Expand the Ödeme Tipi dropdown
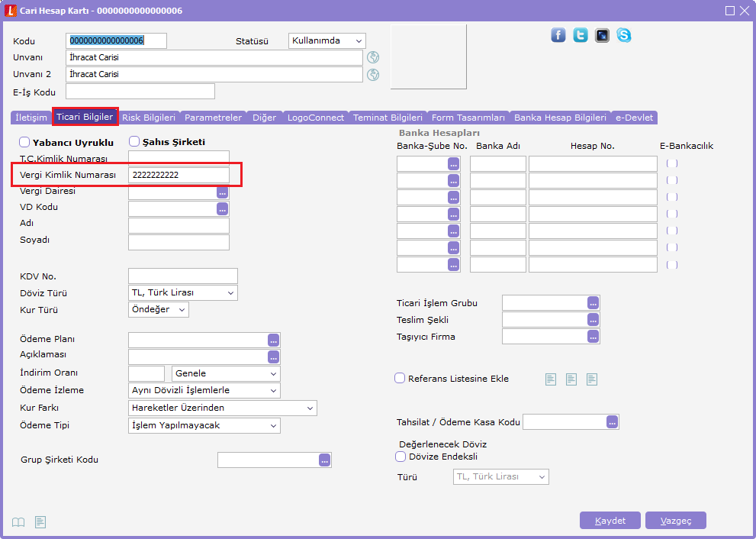 coord(204,425)
